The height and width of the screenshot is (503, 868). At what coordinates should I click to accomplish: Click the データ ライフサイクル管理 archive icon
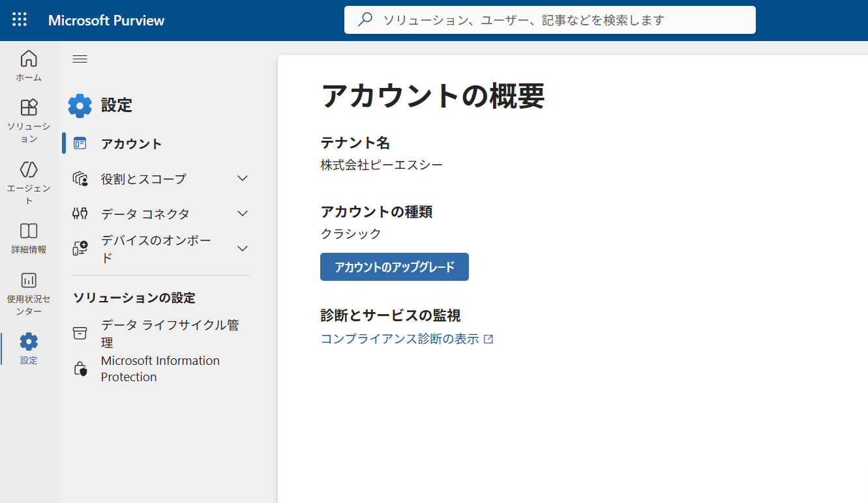click(x=80, y=334)
